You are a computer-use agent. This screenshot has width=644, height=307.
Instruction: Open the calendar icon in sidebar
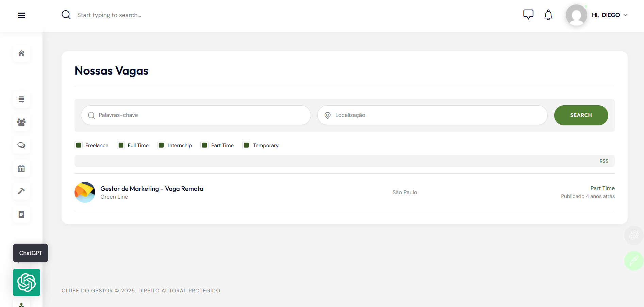point(21,168)
